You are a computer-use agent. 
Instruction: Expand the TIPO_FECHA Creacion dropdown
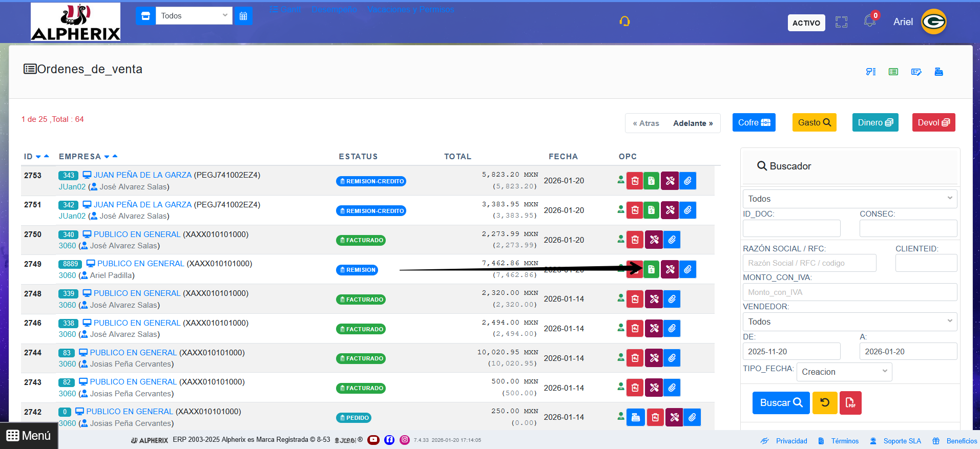(844, 372)
